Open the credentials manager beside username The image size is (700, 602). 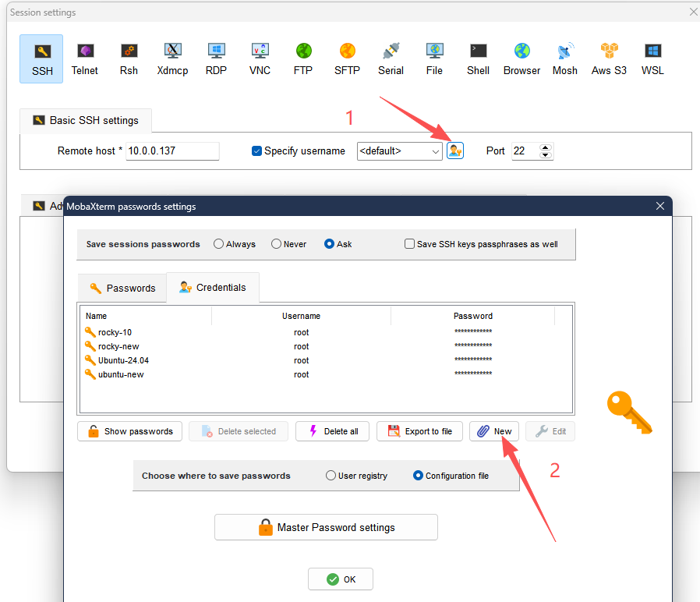(x=455, y=150)
